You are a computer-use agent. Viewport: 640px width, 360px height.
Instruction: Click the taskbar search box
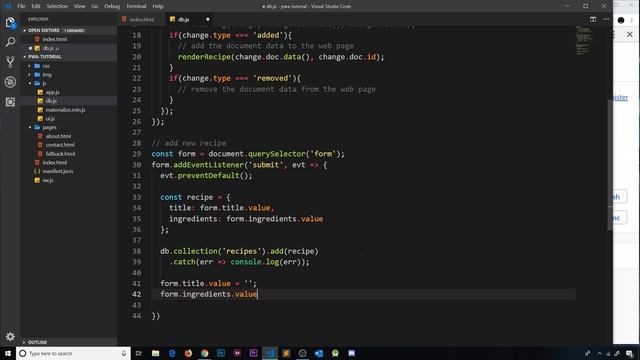click(73, 353)
